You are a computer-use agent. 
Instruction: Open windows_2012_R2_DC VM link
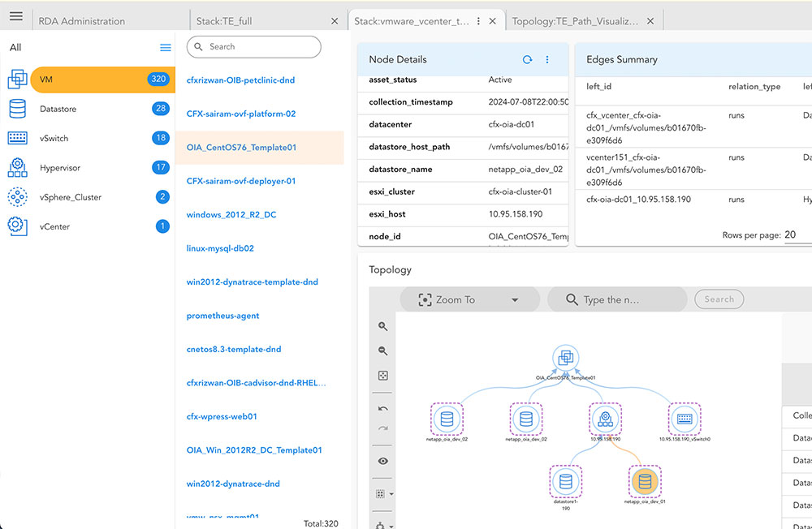[231, 215]
